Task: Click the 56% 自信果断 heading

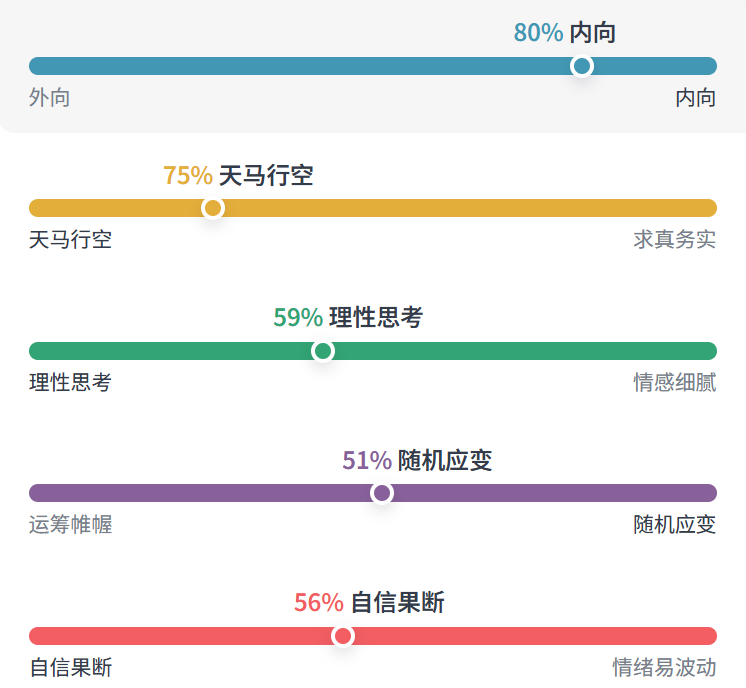Action: [x=369, y=603]
